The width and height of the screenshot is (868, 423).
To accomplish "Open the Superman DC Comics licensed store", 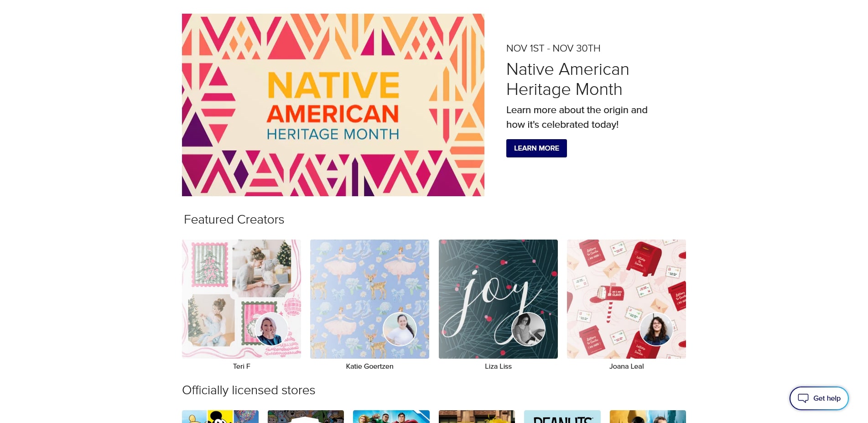I will (x=391, y=417).
